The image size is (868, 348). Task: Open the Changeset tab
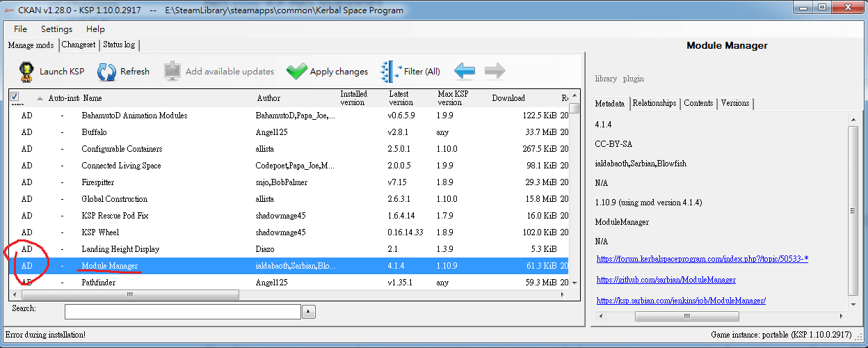click(79, 45)
